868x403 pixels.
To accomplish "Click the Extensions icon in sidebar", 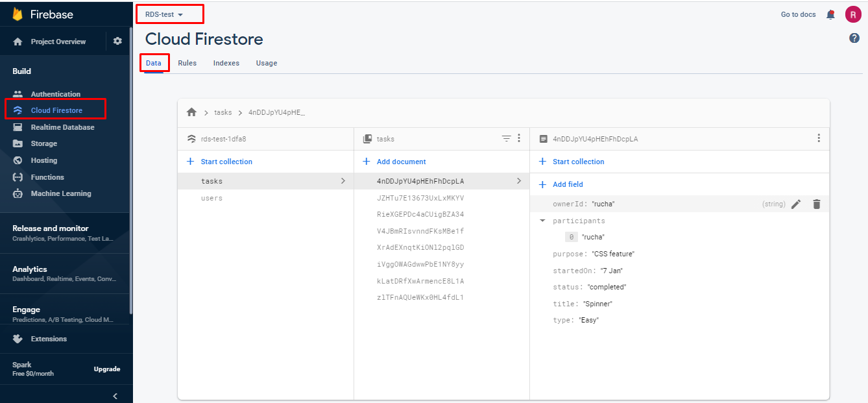I will 18,339.
